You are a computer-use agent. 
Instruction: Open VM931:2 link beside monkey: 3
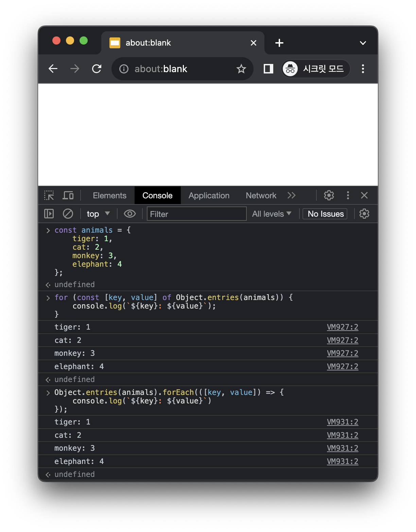[x=342, y=448]
